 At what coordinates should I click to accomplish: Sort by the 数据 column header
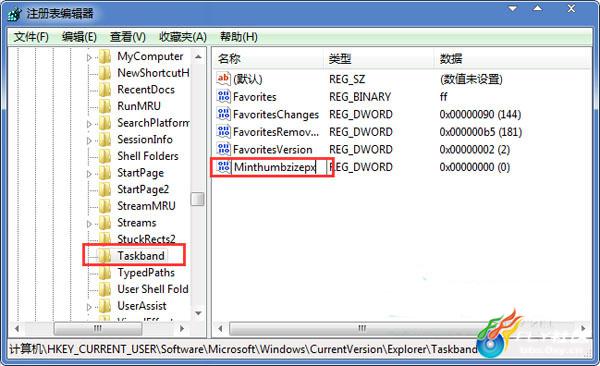(513, 59)
